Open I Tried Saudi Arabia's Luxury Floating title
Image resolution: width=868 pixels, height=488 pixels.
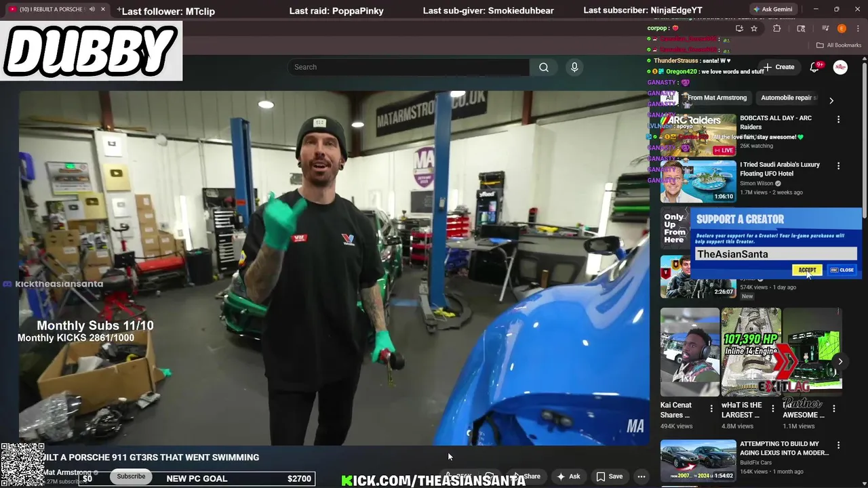[780, 169]
